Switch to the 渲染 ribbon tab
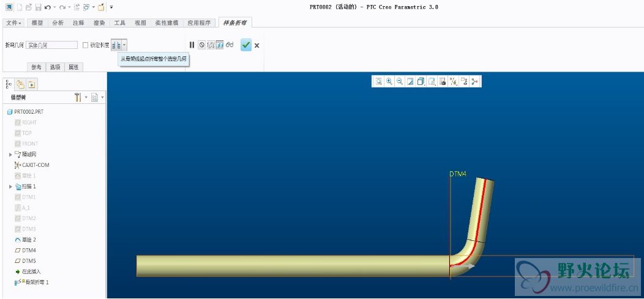 (99, 23)
